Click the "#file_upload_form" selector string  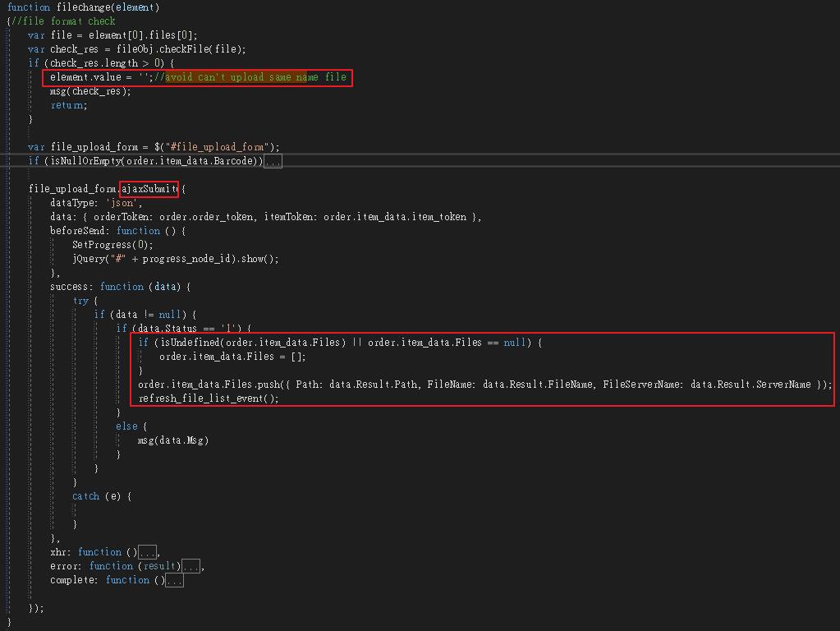point(217,147)
